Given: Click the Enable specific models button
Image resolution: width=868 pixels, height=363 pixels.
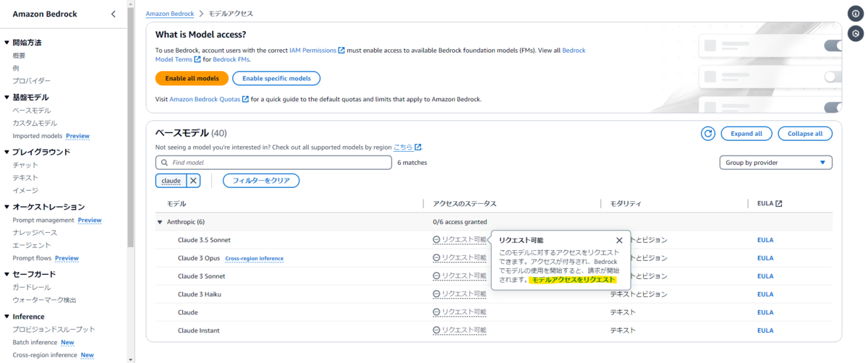Looking at the screenshot, I should tap(276, 78).
